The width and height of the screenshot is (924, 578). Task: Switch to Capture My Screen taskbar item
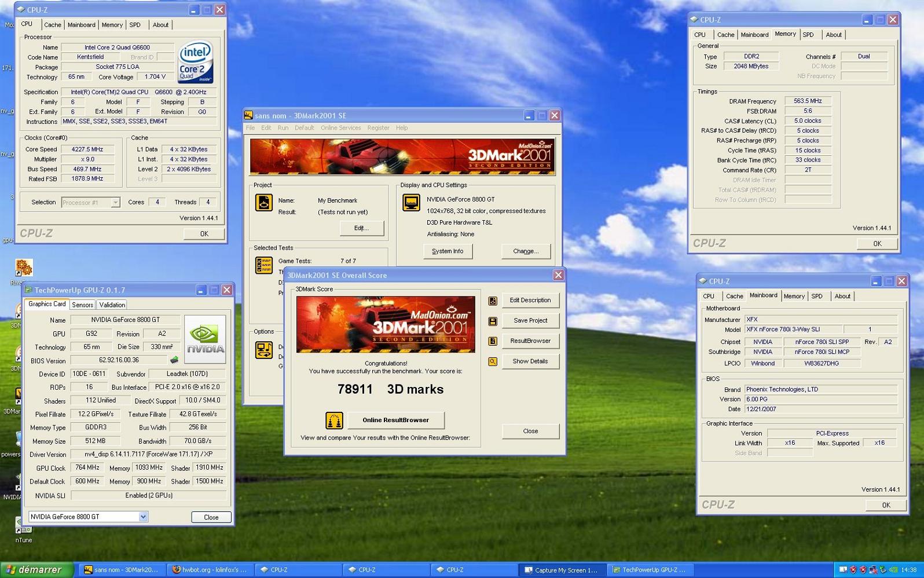[x=563, y=570]
